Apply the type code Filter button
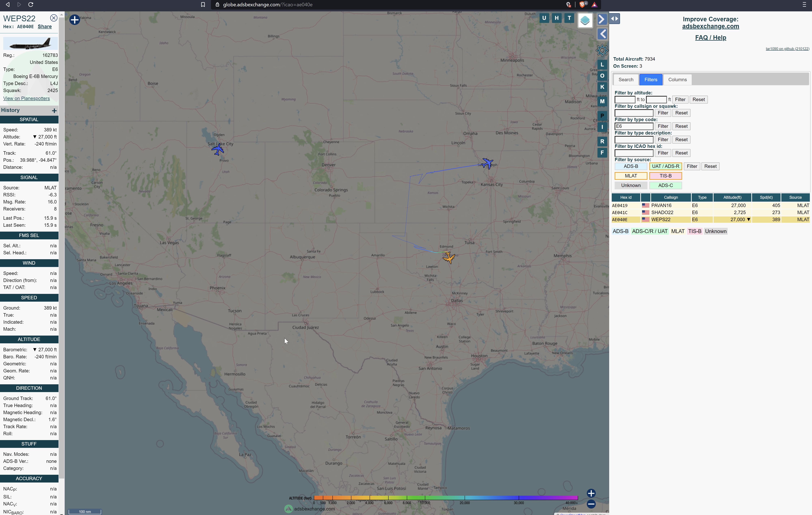This screenshot has height=515, width=812. tap(663, 126)
